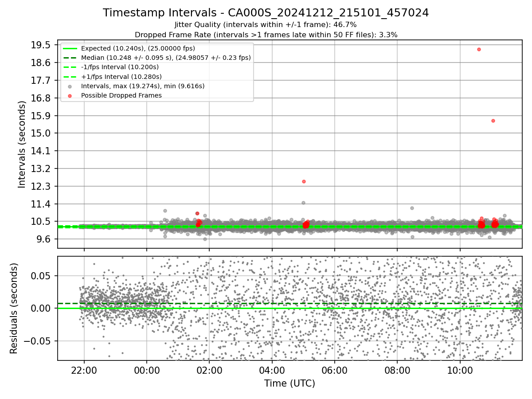
Task: Click the 13.2 y-axis tick label
Action: (x=41, y=169)
